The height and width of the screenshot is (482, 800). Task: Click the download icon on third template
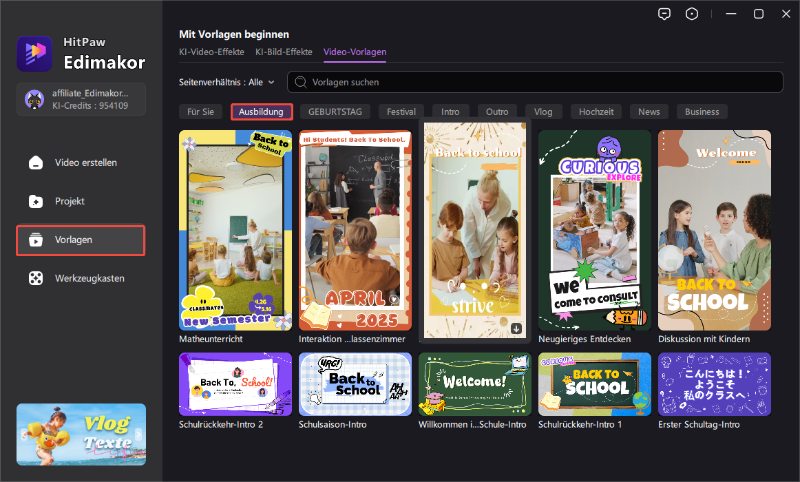point(516,328)
